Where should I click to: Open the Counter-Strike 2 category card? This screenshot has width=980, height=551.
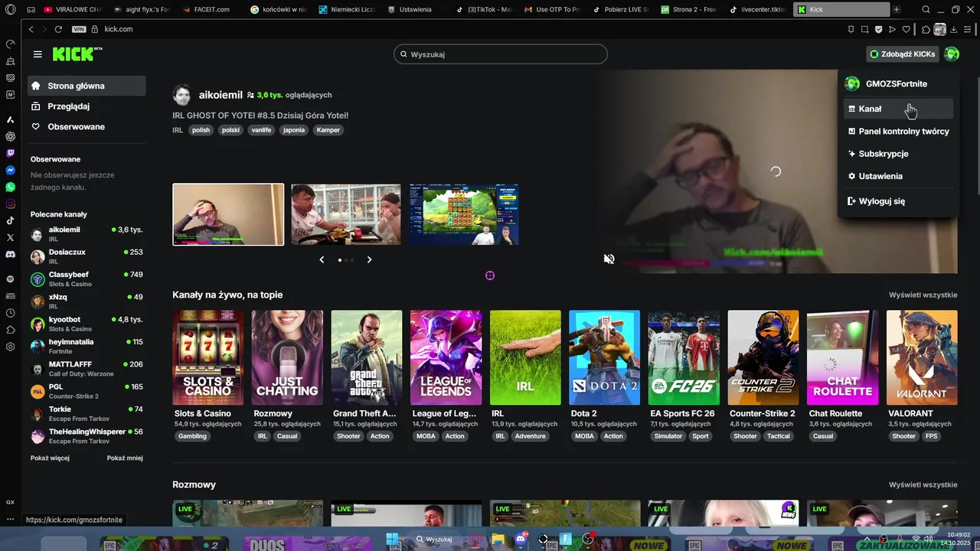(763, 357)
